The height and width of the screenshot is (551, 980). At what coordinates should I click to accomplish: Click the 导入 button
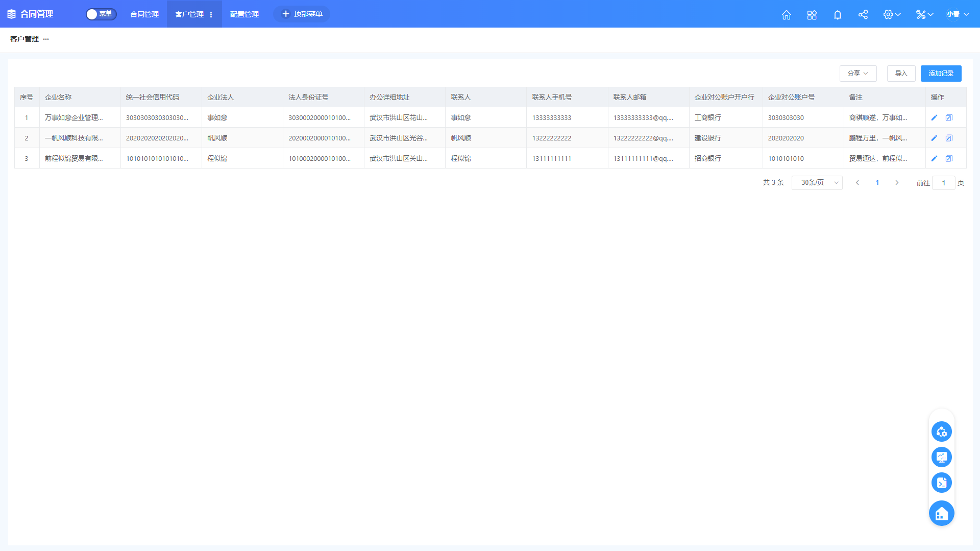(x=901, y=74)
